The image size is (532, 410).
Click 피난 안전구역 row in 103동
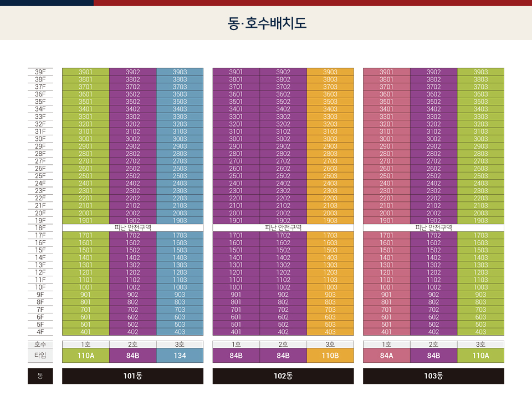point(433,227)
